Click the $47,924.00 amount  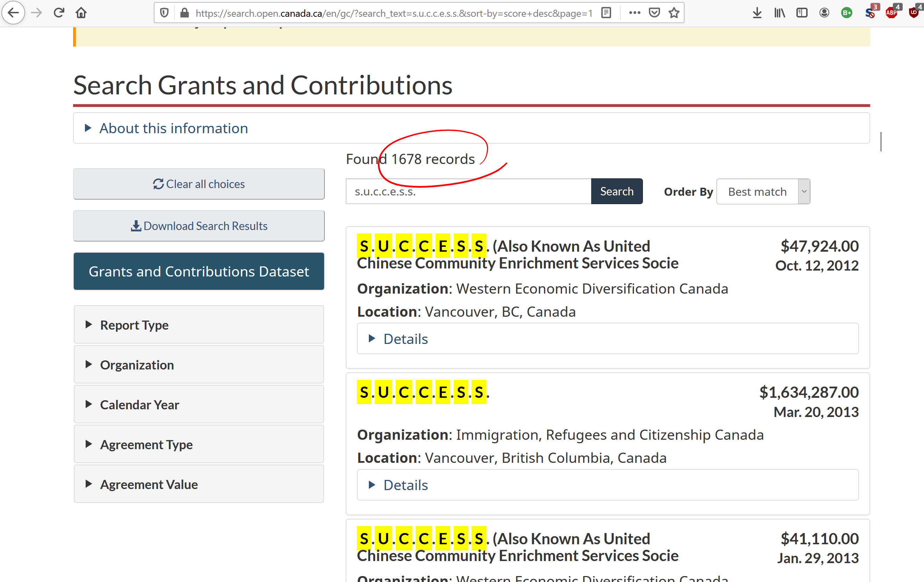coord(819,246)
